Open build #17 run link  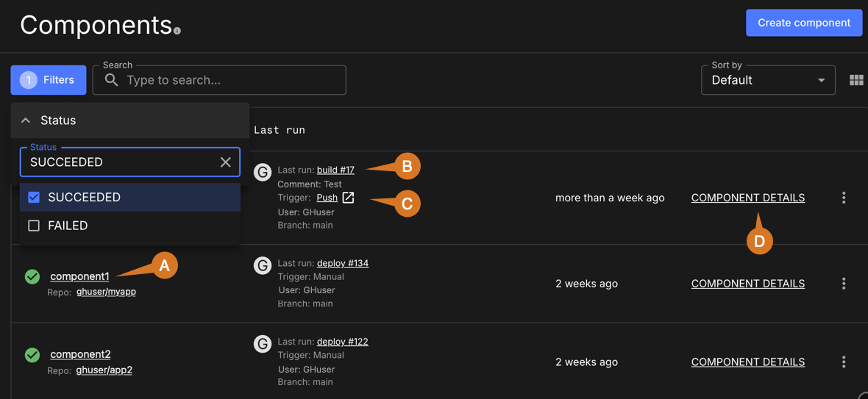coord(335,170)
